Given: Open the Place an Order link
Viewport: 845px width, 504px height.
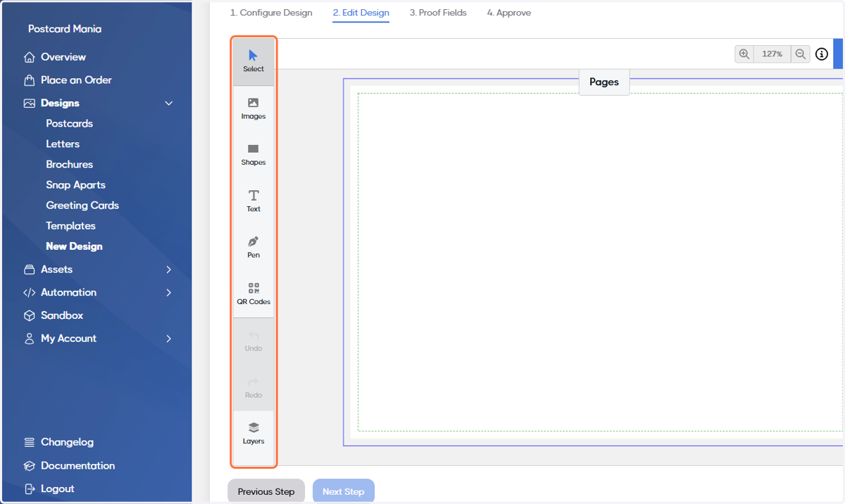Looking at the screenshot, I should point(76,80).
